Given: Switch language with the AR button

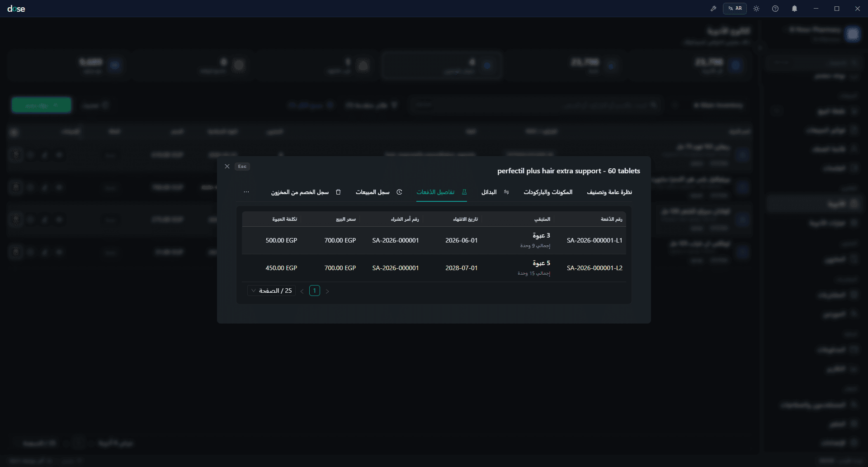Looking at the screenshot, I should pyautogui.click(x=735, y=9).
